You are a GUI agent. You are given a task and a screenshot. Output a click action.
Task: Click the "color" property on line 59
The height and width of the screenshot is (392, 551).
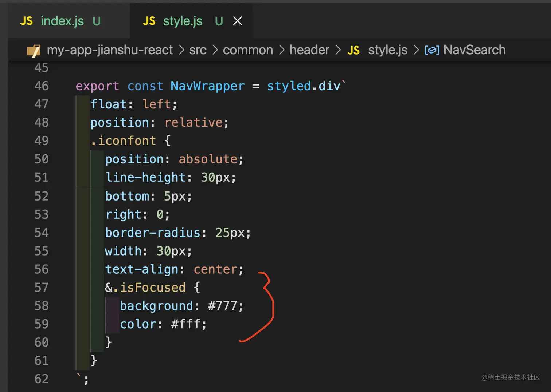click(x=138, y=324)
